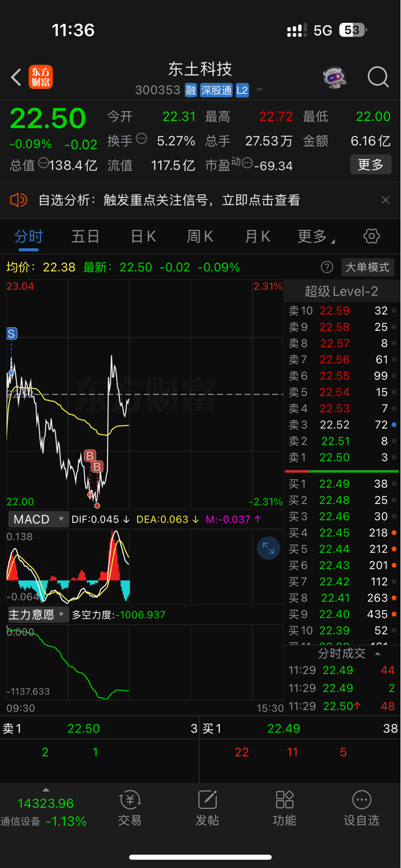Open the 交易 trade icon
Screen dimensions: 401x868
(130, 808)
